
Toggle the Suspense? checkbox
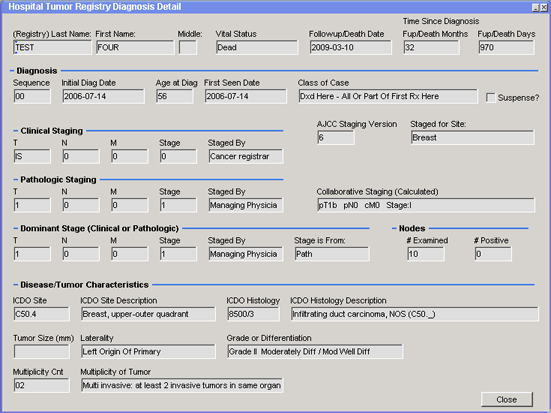coord(491,97)
